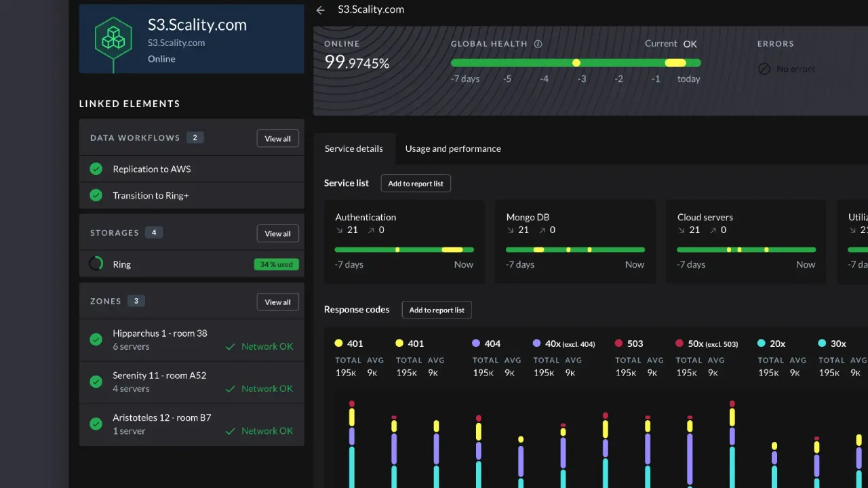Click status check icon for Hipparchus 1 zone
Screen dimensions: 868x488
96,339
